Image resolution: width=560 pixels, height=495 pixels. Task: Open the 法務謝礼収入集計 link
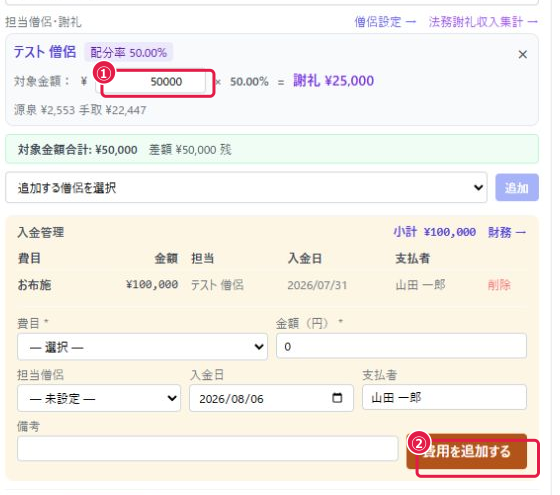click(483, 22)
